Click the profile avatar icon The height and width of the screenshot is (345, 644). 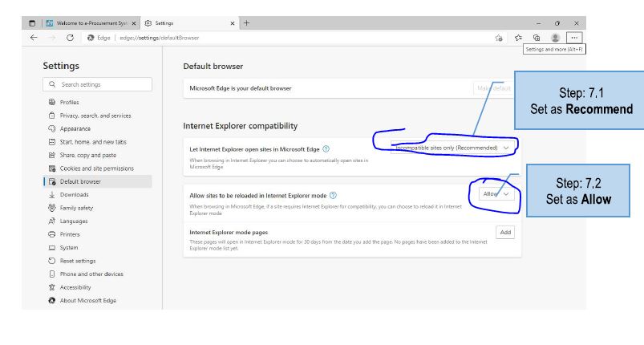click(x=555, y=38)
